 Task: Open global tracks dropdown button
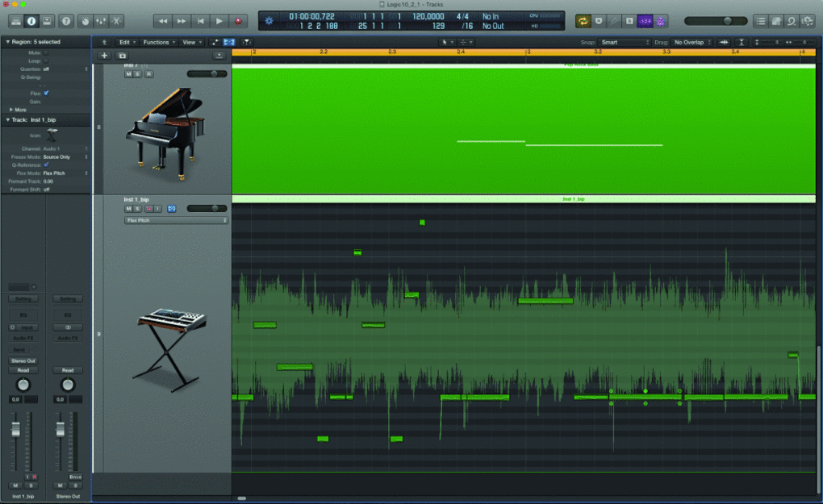coord(219,56)
